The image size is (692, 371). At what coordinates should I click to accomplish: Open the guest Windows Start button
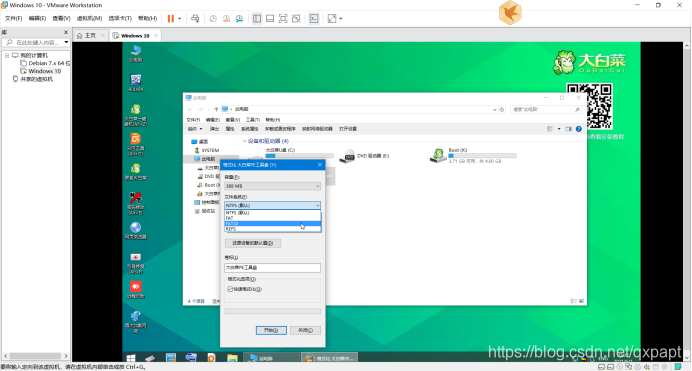[131, 358]
